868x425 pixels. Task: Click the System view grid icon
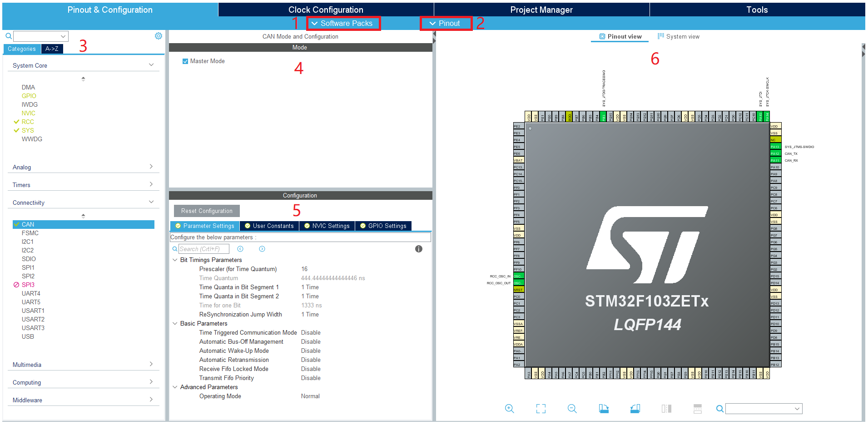(x=661, y=36)
